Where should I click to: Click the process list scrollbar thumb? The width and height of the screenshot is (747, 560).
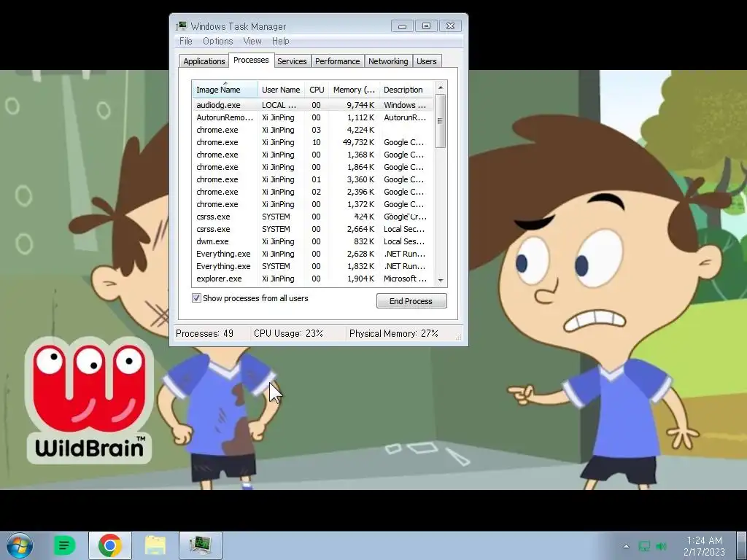point(441,121)
